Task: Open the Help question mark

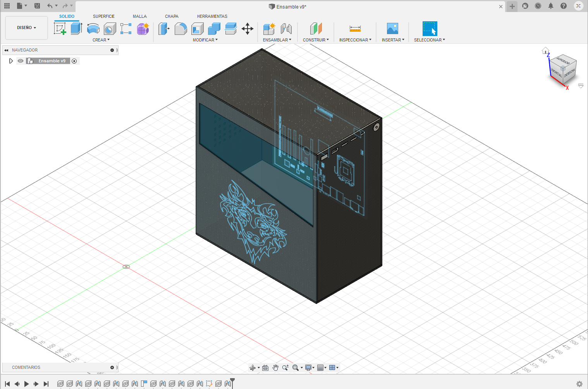Action: click(564, 6)
